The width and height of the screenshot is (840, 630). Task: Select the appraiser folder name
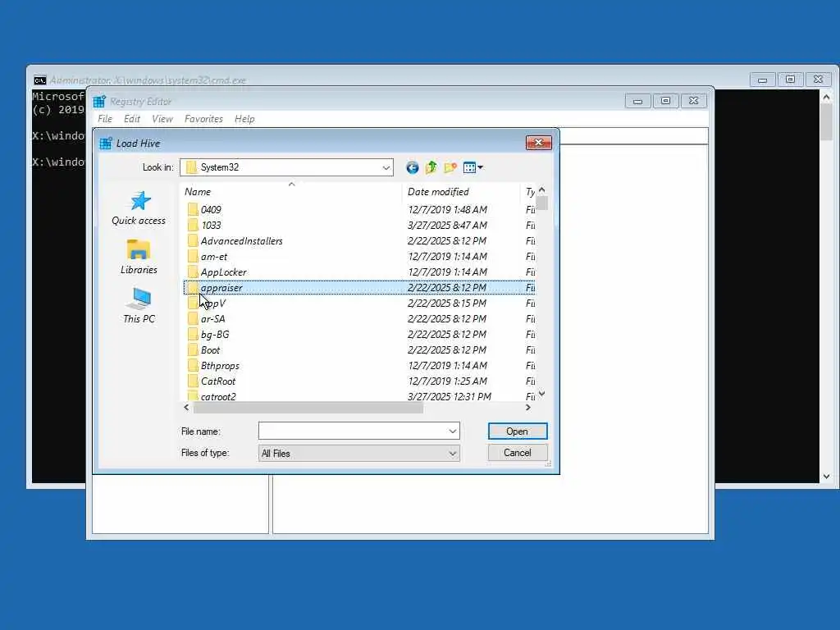click(x=221, y=288)
